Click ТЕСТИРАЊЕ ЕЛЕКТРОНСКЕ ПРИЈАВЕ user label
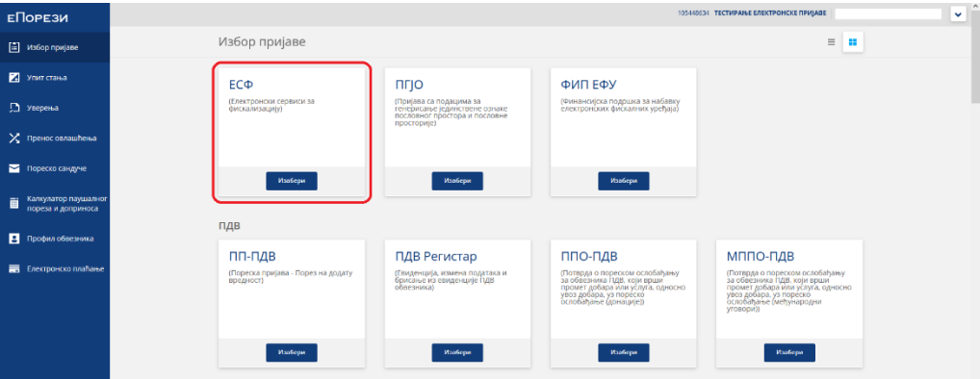The height and width of the screenshot is (379, 980). [x=771, y=13]
